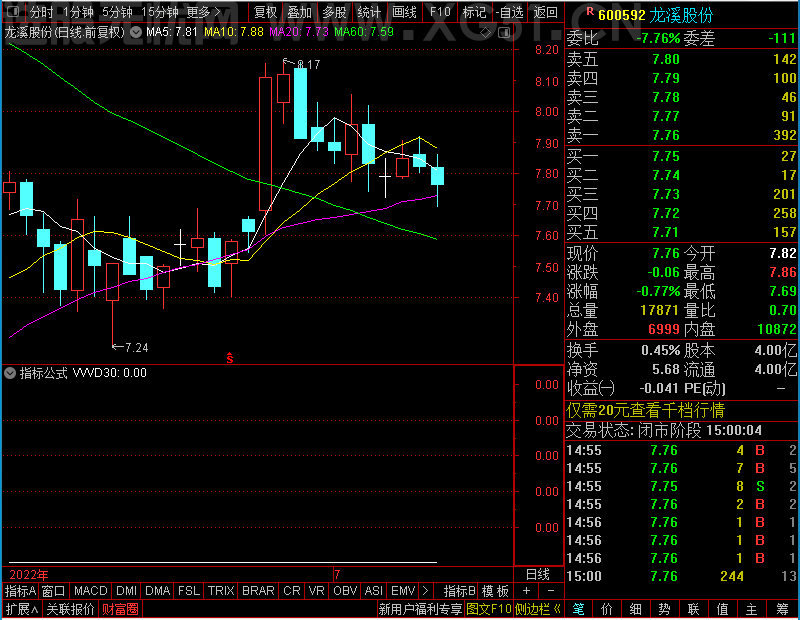Screen dimensions: 800x620
Task: Expand 更多 period options
Action: point(203,12)
